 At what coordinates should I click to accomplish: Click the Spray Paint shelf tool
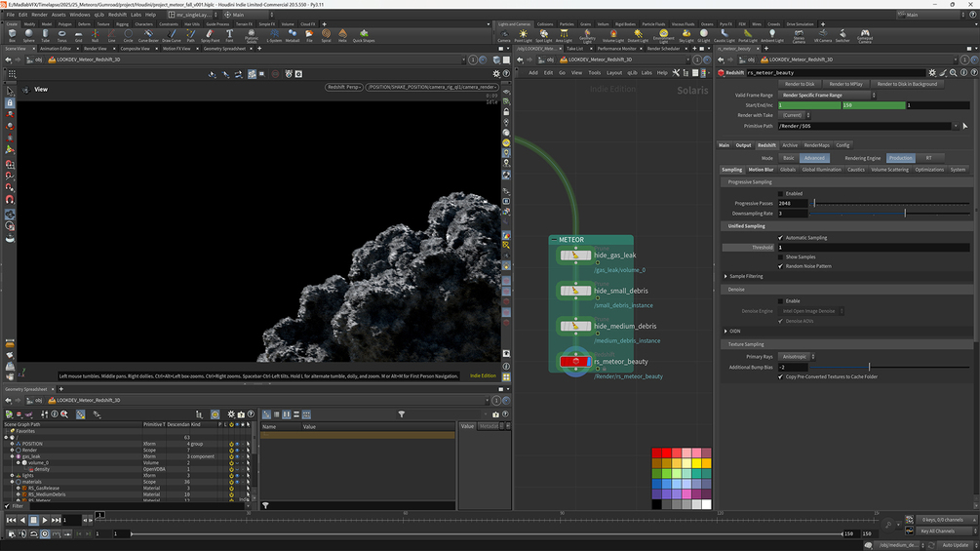(209, 35)
